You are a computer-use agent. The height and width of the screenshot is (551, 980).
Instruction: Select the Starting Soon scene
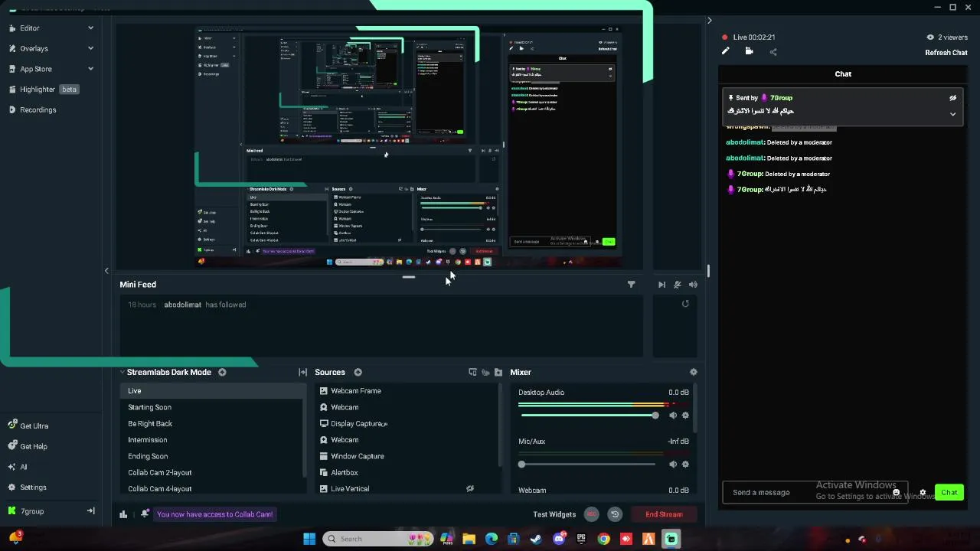[x=213, y=407]
